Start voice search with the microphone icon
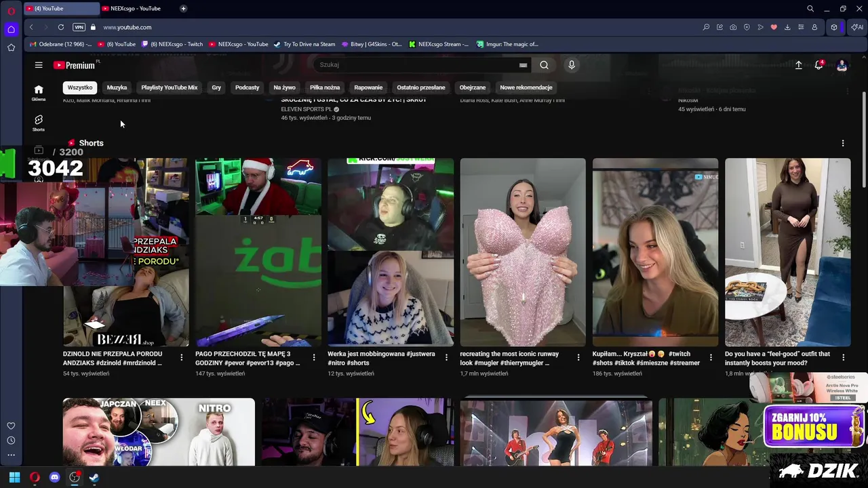This screenshot has width=868, height=488. click(572, 65)
